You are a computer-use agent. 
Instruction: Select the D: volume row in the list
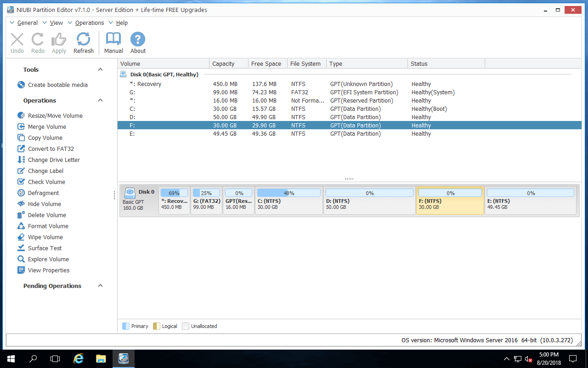click(350, 117)
